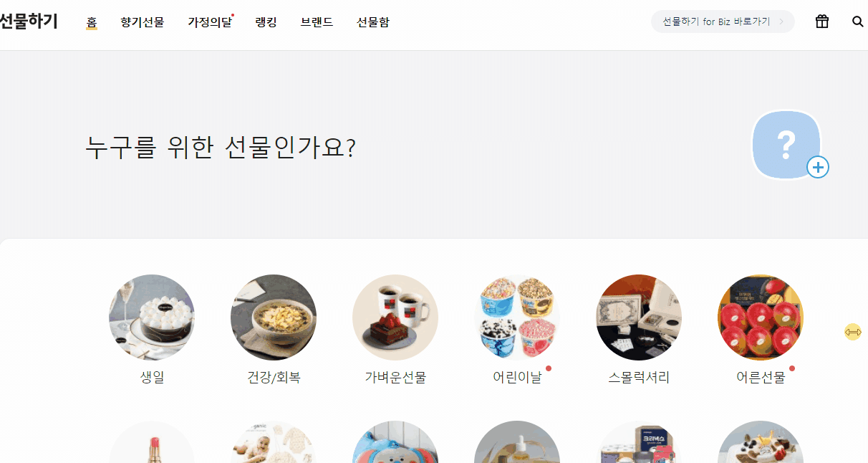868x463 pixels.
Task: Open the 어린이날 ice cream category
Action: tap(517, 318)
